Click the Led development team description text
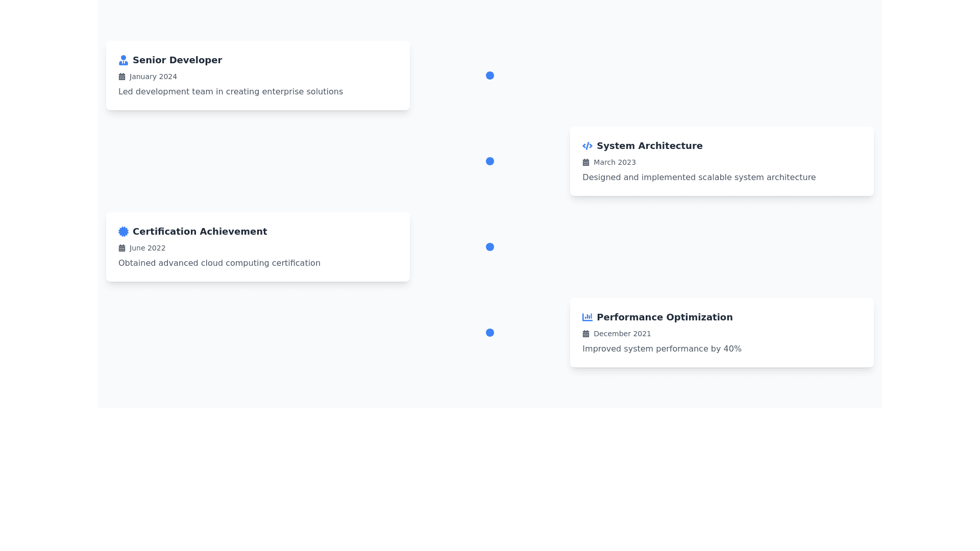Viewport: 980px width, 551px height. [x=230, y=92]
